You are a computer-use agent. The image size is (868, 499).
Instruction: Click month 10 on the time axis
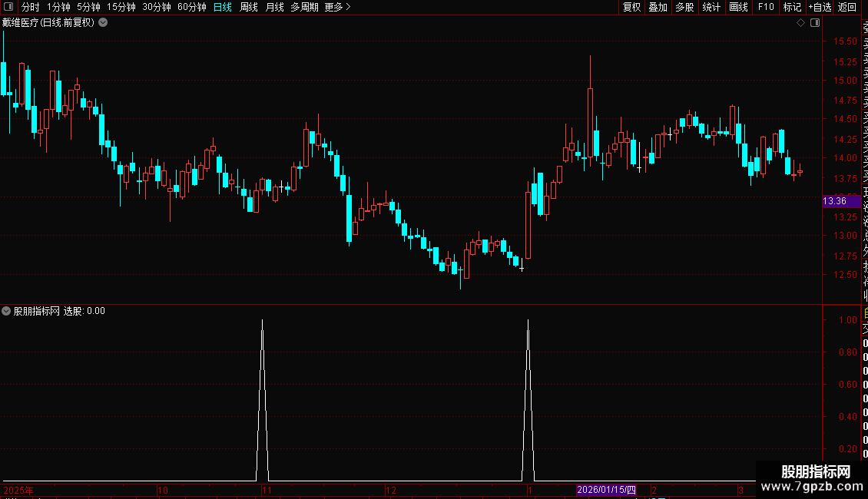[x=163, y=490]
